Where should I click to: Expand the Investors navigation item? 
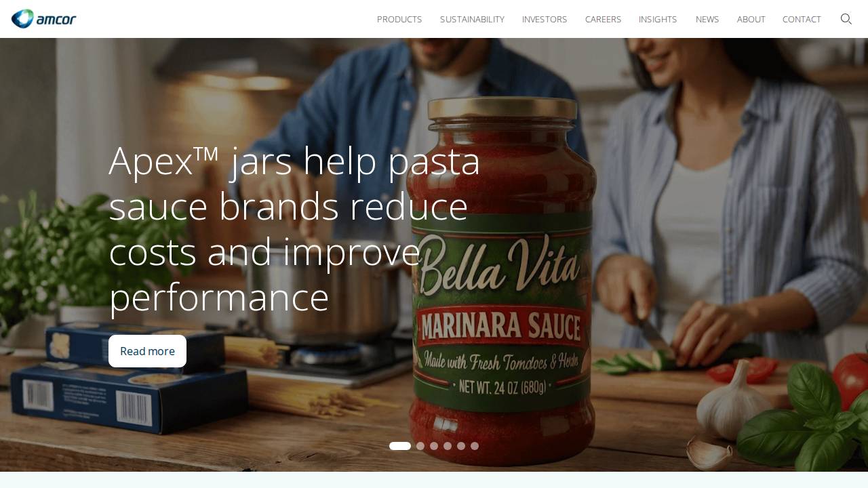(545, 19)
